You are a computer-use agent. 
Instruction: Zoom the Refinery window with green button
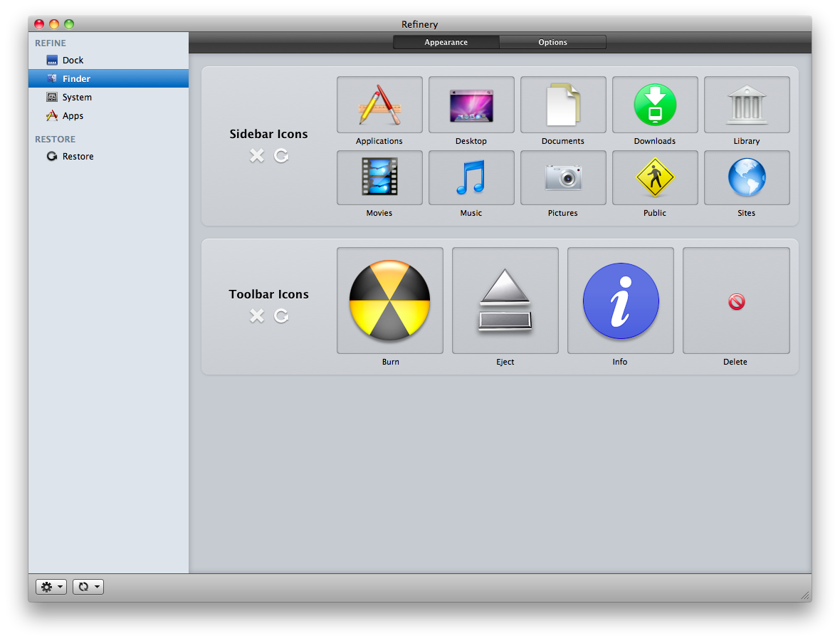click(69, 24)
